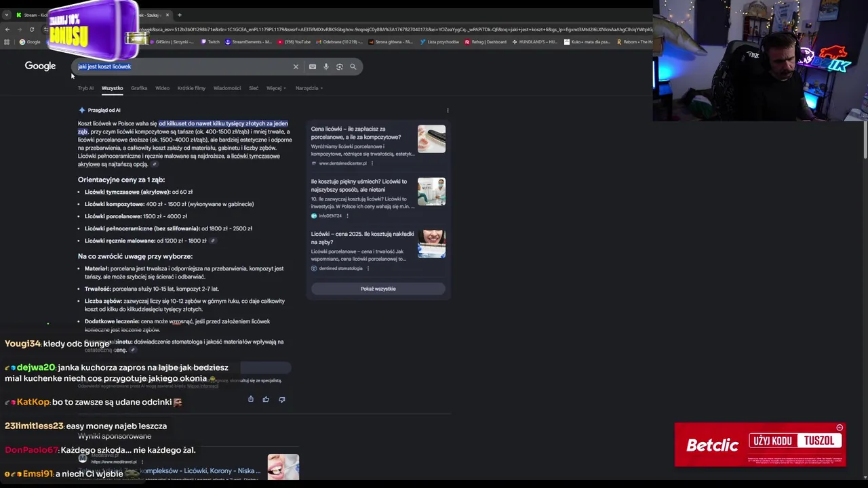Screen dimensions: 868x488
Task: Close the Betclic ad overlay
Action: coord(840,428)
